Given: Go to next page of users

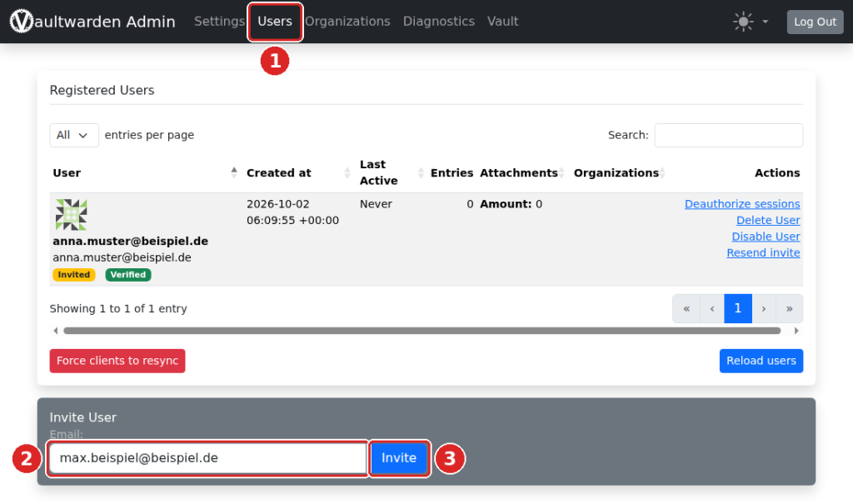Looking at the screenshot, I should click(x=764, y=308).
